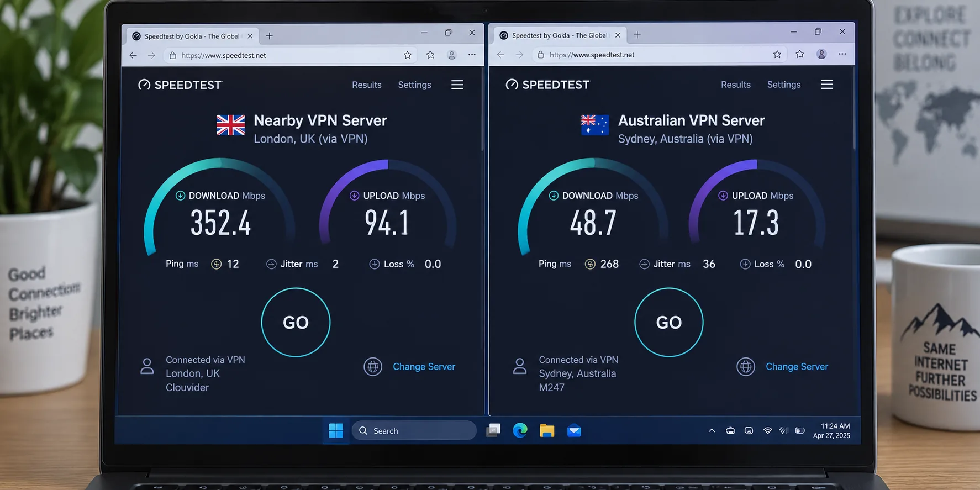The width and height of the screenshot is (980, 490).
Task: Click the address bar in right browser
Action: tap(658, 55)
